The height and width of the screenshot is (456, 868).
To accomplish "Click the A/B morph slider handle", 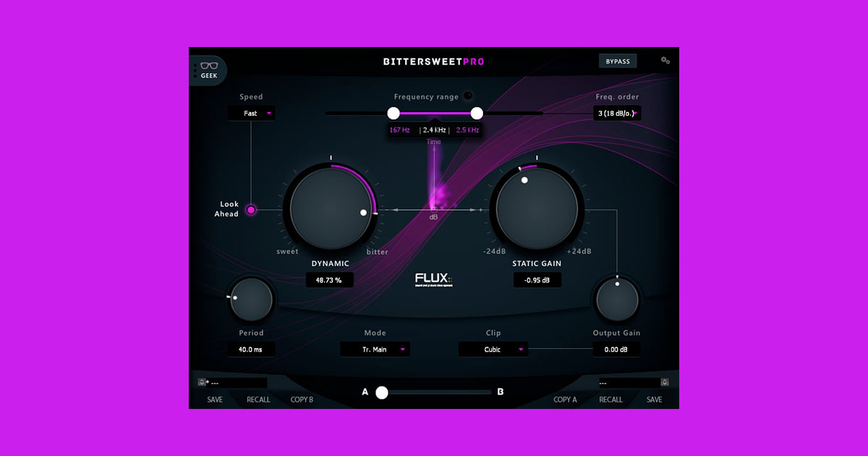I will (382, 392).
